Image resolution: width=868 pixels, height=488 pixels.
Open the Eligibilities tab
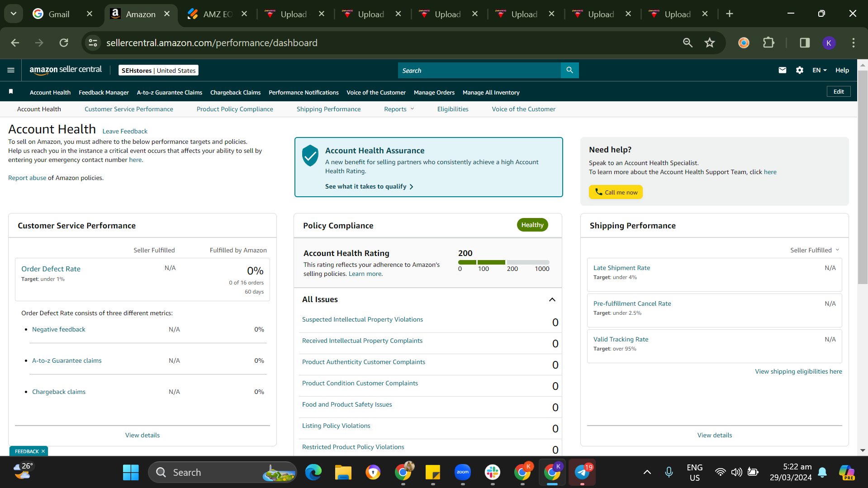point(453,109)
